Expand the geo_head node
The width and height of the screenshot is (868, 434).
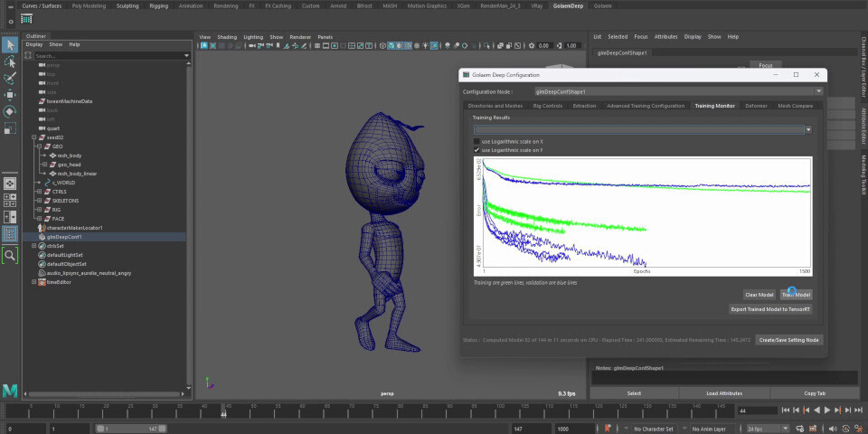(45, 165)
